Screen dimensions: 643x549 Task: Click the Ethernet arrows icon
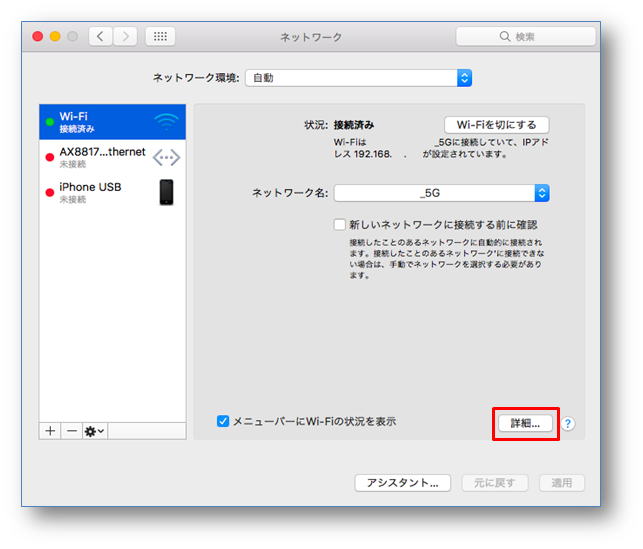(166, 157)
